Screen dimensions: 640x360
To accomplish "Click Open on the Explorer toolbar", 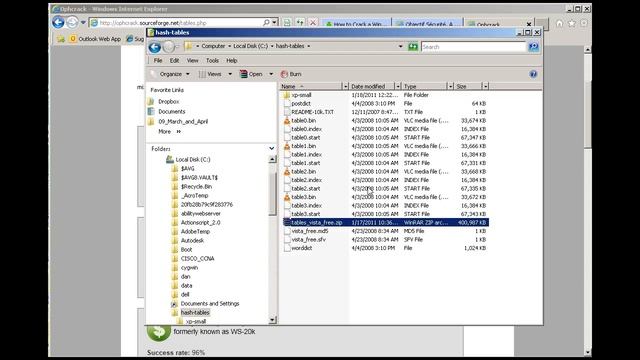I will 251,74.
